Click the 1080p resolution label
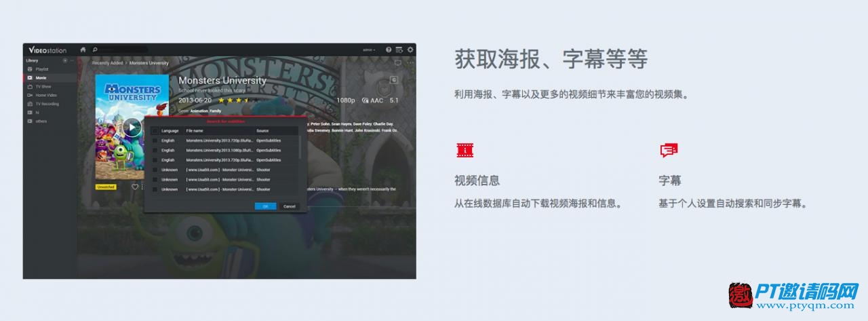 (346, 100)
